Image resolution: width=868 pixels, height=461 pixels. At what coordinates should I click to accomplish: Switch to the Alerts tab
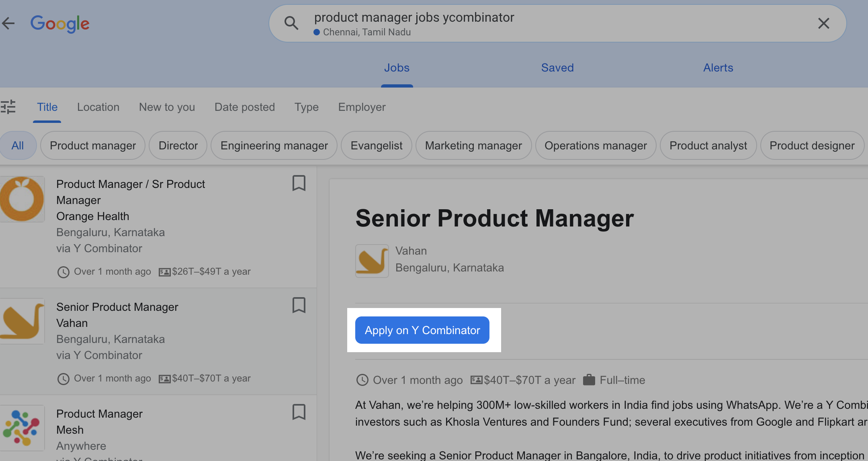click(x=718, y=67)
